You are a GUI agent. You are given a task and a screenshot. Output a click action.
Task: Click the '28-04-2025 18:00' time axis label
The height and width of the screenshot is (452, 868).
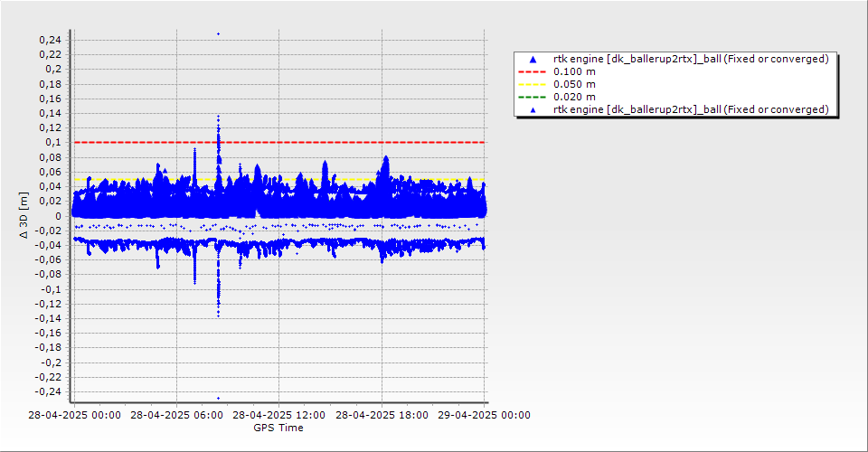tap(382, 415)
